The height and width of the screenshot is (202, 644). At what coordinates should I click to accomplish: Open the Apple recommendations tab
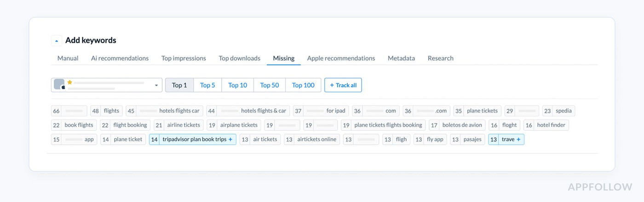341,58
